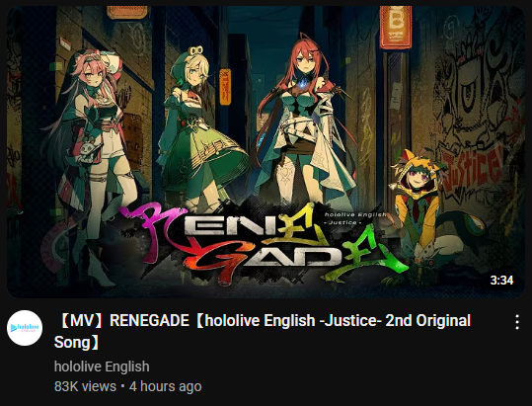Click the hololive English channel avatar
Image resolution: width=532 pixels, height=406 pixels.
click(x=25, y=328)
